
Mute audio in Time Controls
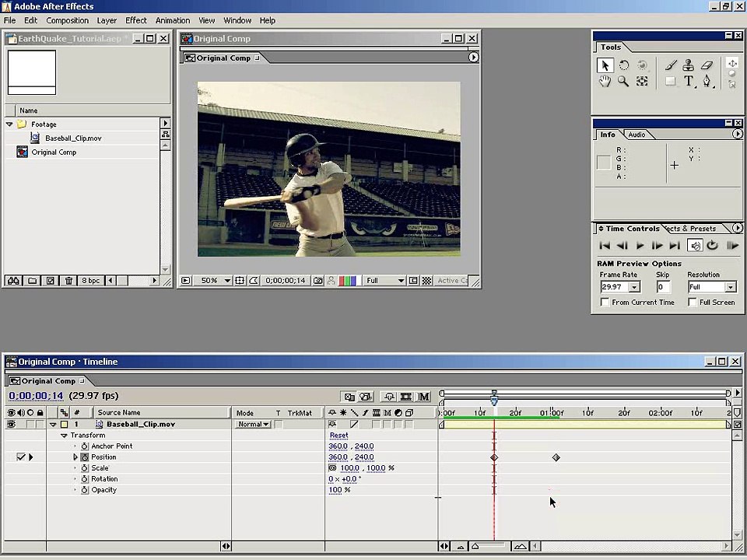click(x=695, y=246)
